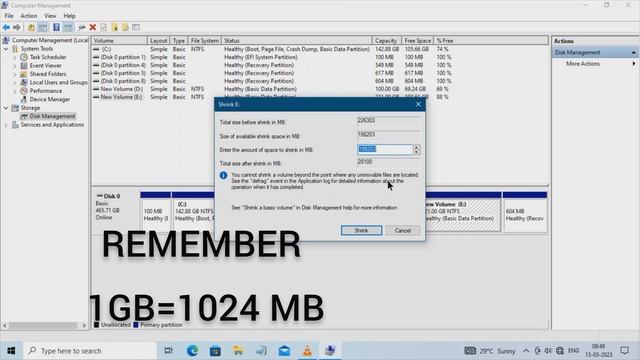
Task: Open Microsoft Store from taskbar
Action: coord(215,351)
